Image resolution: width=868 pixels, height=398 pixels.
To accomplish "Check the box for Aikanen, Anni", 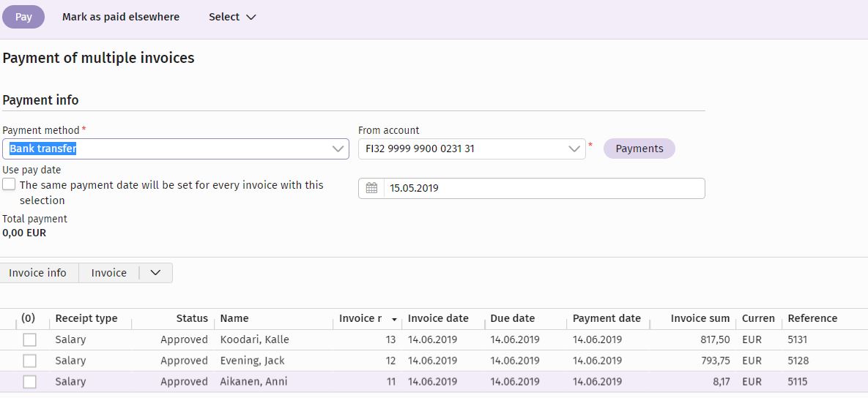I will [29, 382].
